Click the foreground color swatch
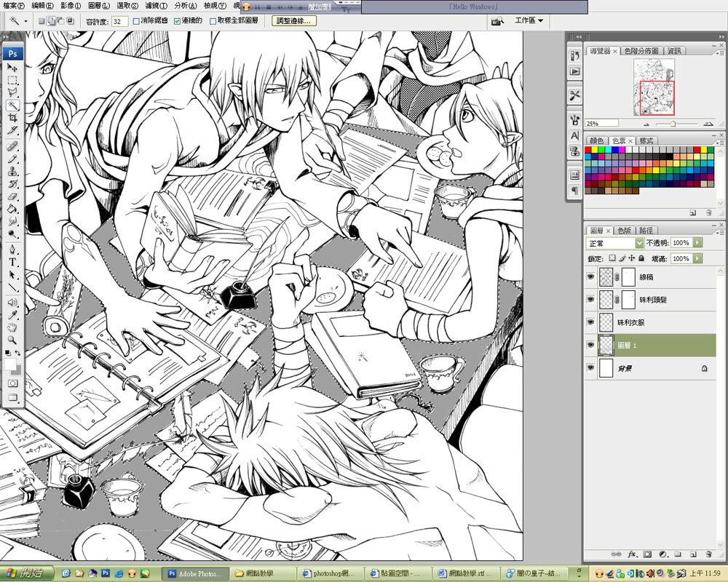Screen dimensions: 728x582 9,364
